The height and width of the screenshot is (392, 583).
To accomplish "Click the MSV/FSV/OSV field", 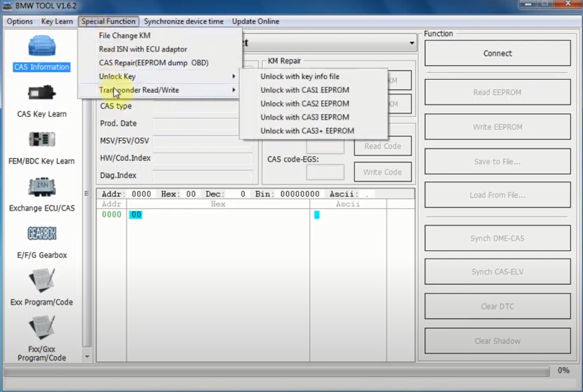I will tap(202, 142).
